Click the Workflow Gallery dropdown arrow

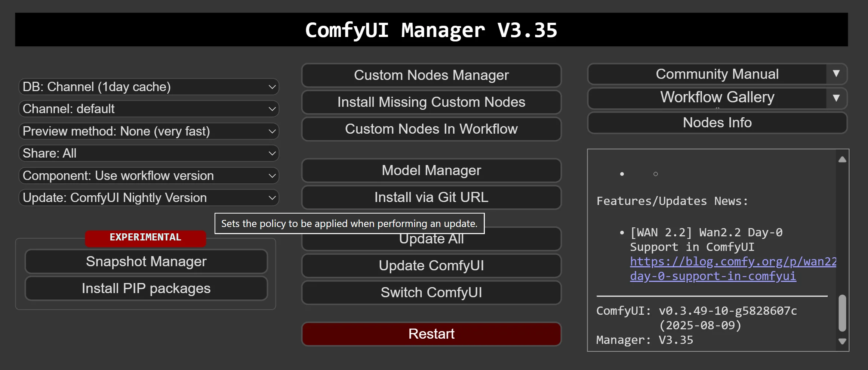(836, 98)
